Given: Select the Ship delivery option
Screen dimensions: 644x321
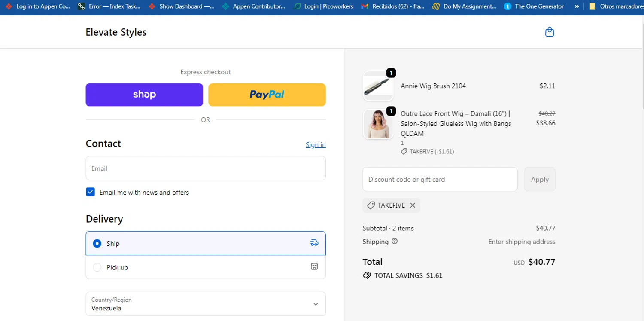Looking at the screenshot, I should pos(206,243).
